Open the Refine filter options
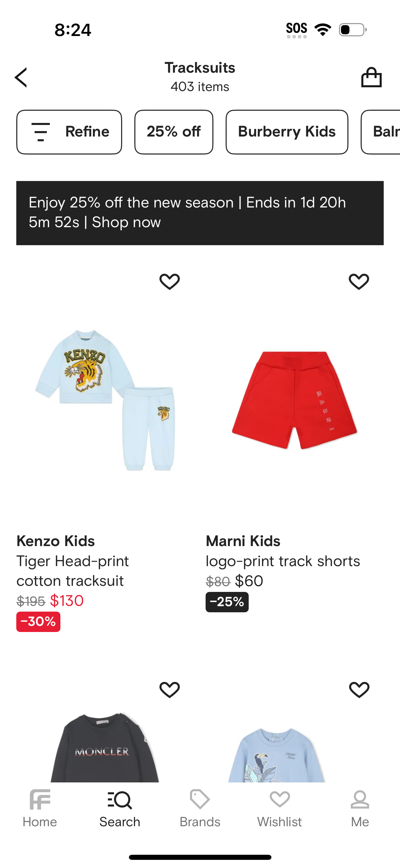400x868 pixels. click(x=69, y=132)
